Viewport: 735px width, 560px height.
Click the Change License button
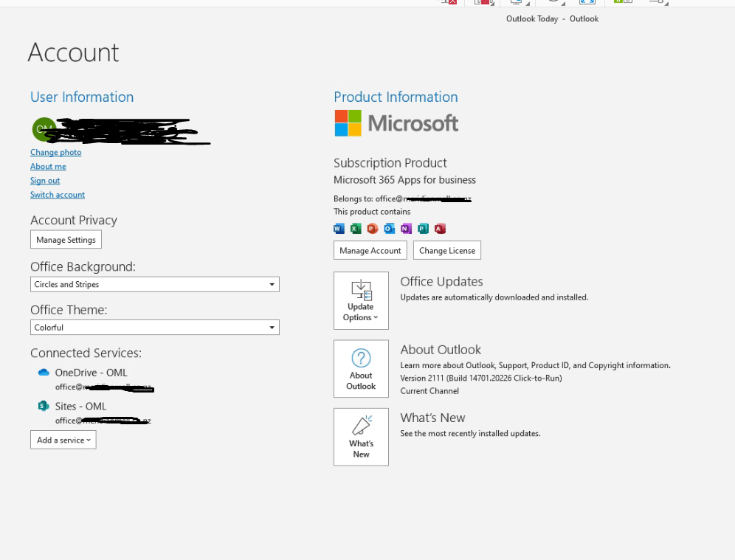(447, 250)
